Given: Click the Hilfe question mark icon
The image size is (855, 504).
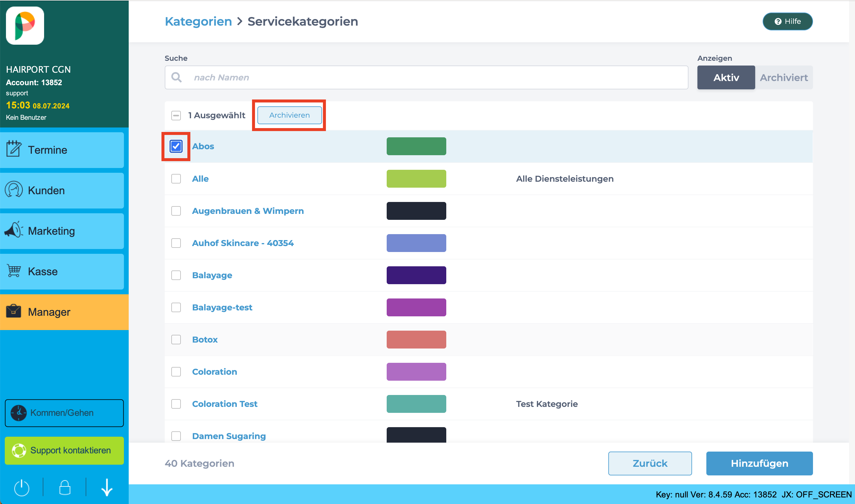Looking at the screenshot, I should (778, 21).
